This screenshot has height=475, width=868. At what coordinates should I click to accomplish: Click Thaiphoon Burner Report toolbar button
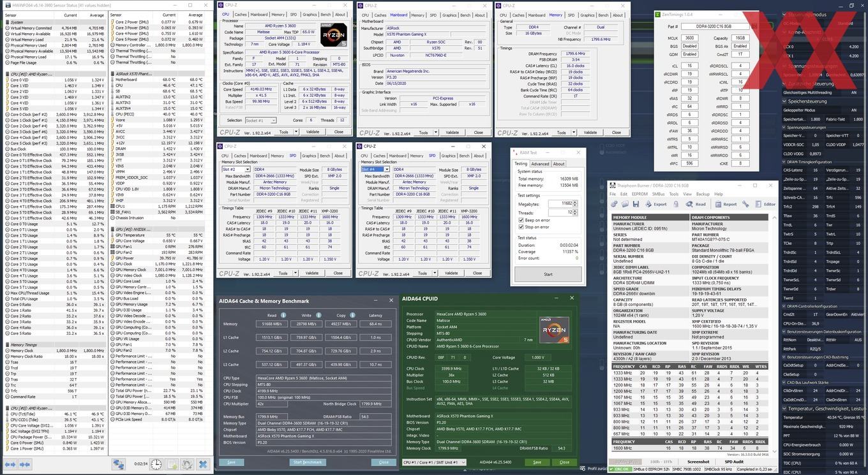pyautogui.click(x=726, y=204)
